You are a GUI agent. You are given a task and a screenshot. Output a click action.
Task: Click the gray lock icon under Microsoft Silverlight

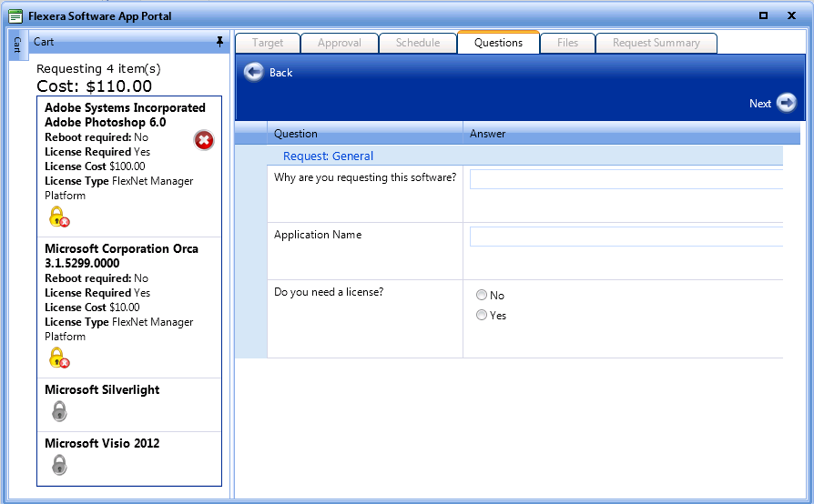(59, 411)
